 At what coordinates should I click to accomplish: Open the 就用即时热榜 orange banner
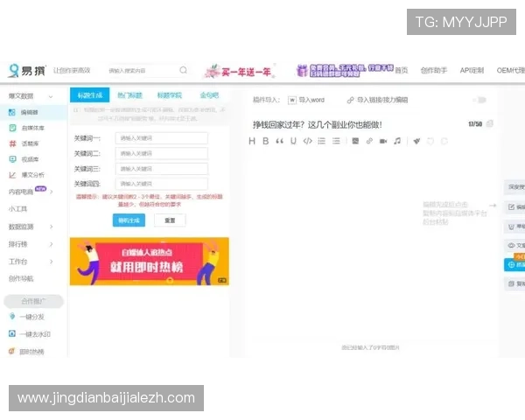click(150, 262)
